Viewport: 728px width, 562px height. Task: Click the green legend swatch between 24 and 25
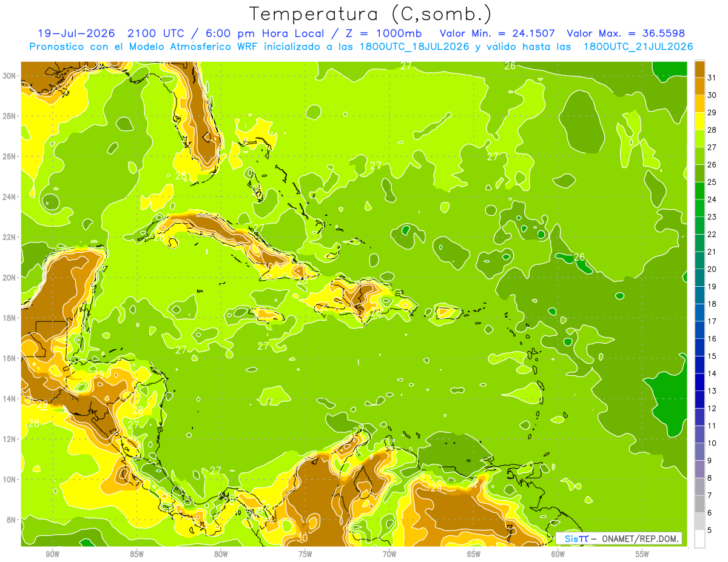pos(699,191)
